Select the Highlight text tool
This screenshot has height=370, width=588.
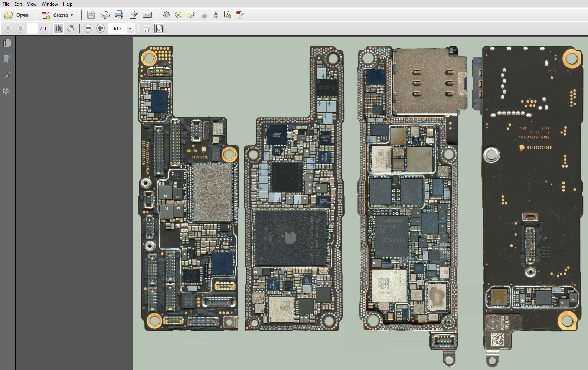click(x=191, y=15)
